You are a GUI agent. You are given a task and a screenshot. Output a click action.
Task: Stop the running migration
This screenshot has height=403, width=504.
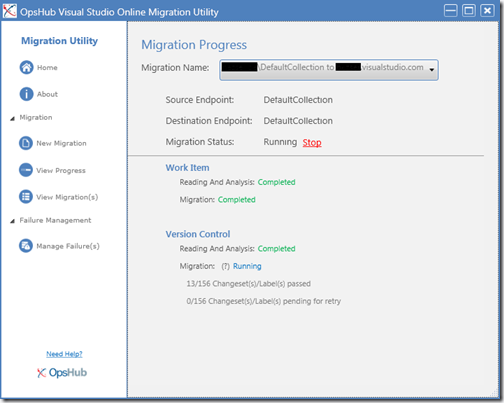click(x=312, y=143)
